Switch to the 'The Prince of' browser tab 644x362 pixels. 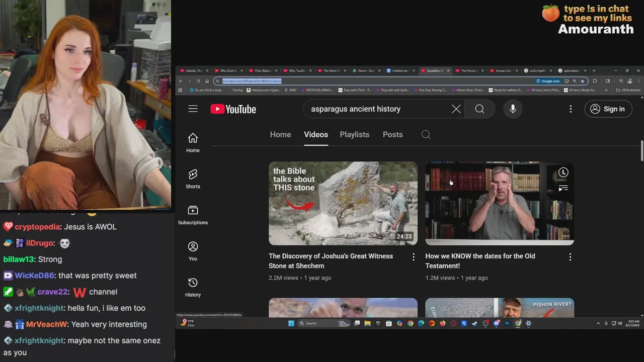click(x=468, y=71)
